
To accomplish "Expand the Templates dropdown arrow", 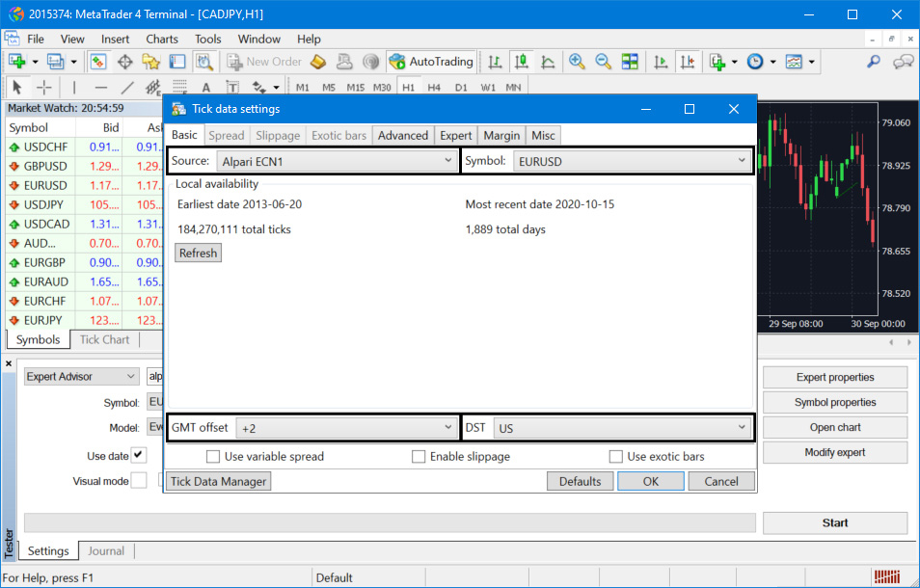I will (x=812, y=62).
